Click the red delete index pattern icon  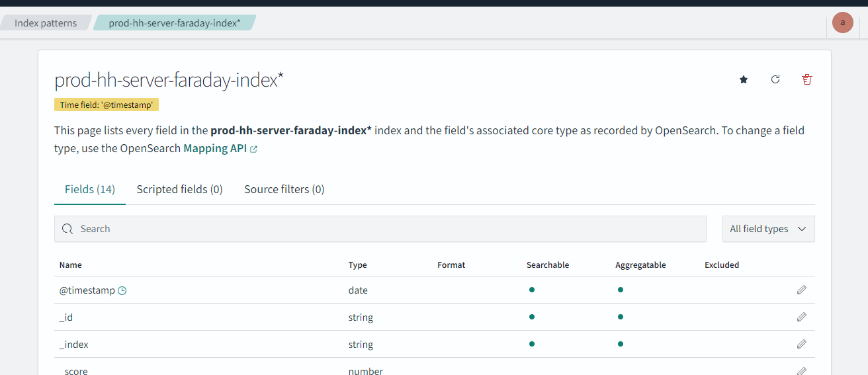806,80
